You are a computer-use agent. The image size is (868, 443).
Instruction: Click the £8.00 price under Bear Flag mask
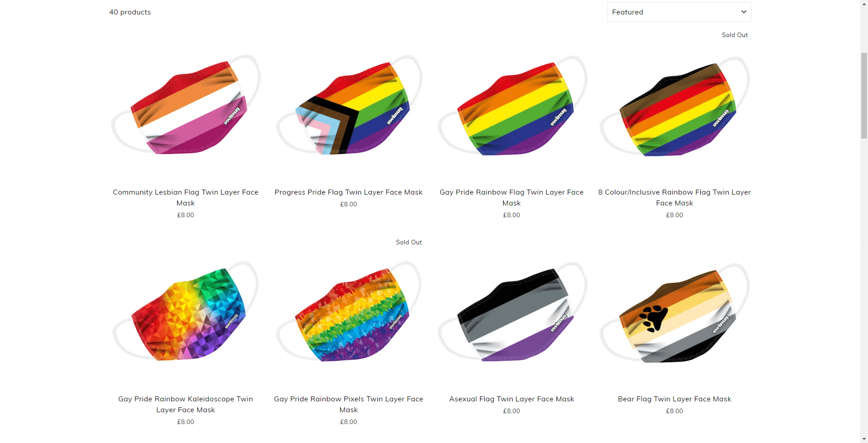(674, 411)
